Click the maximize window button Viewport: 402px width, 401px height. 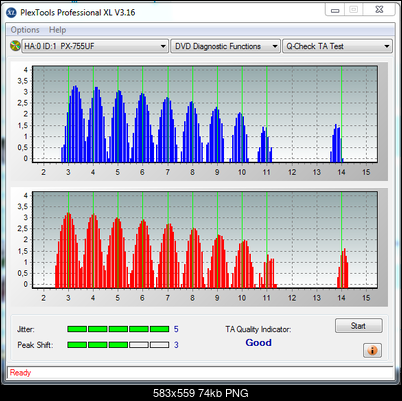pyautogui.click(x=354, y=10)
